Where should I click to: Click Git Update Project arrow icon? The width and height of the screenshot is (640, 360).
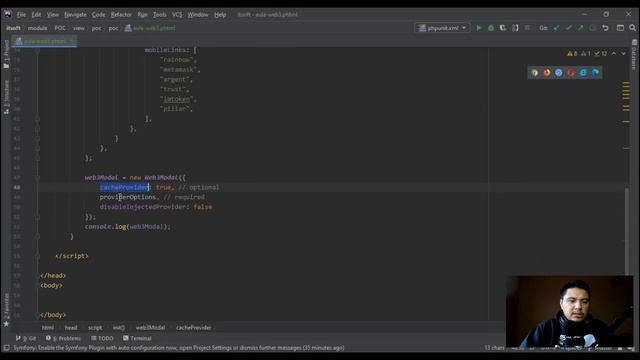[556, 28]
